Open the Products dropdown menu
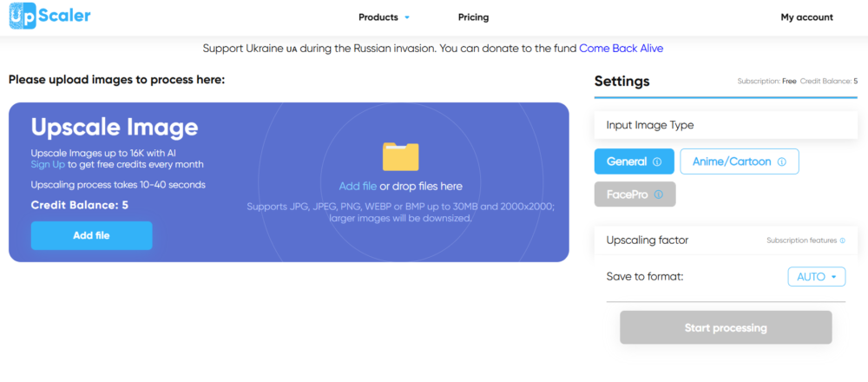This screenshot has width=868, height=382. point(385,17)
